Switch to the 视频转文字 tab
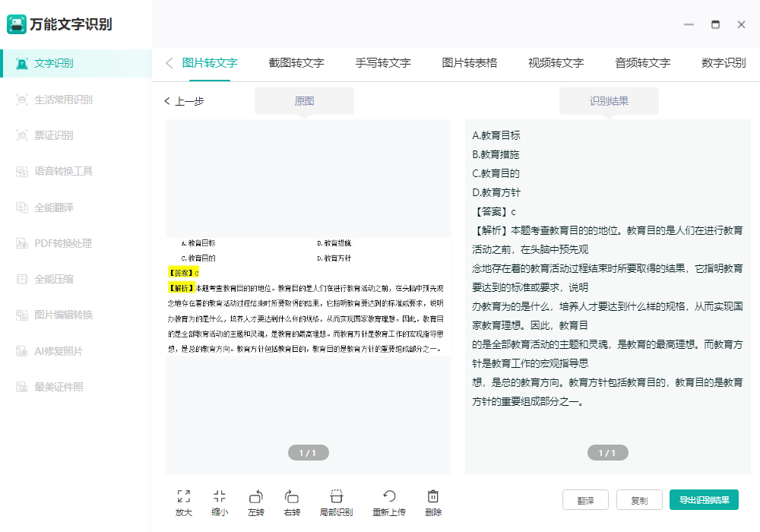The height and width of the screenshot is (532, 760). point(556,63)
